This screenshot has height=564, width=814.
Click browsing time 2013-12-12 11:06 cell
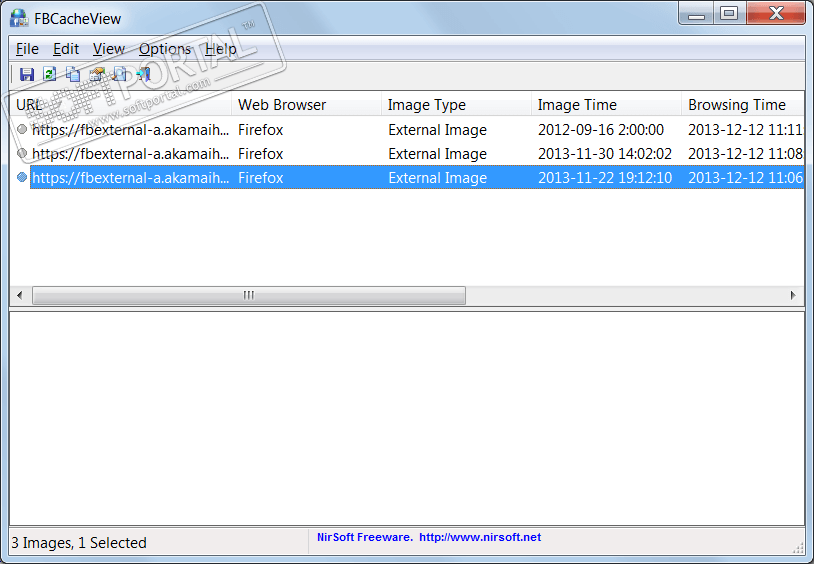pos(745,178)
